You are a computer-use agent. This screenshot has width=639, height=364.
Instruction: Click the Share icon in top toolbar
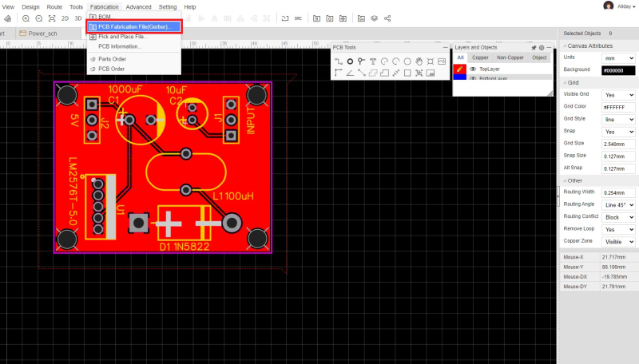387,18
